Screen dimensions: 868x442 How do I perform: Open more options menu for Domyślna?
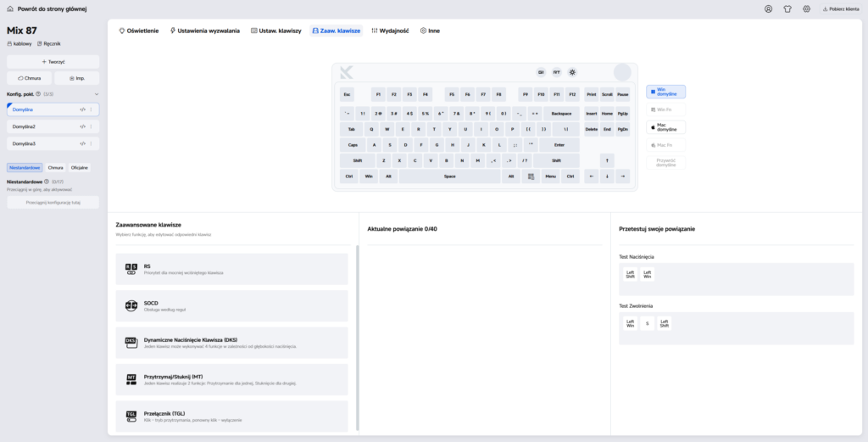coord(92,109)
